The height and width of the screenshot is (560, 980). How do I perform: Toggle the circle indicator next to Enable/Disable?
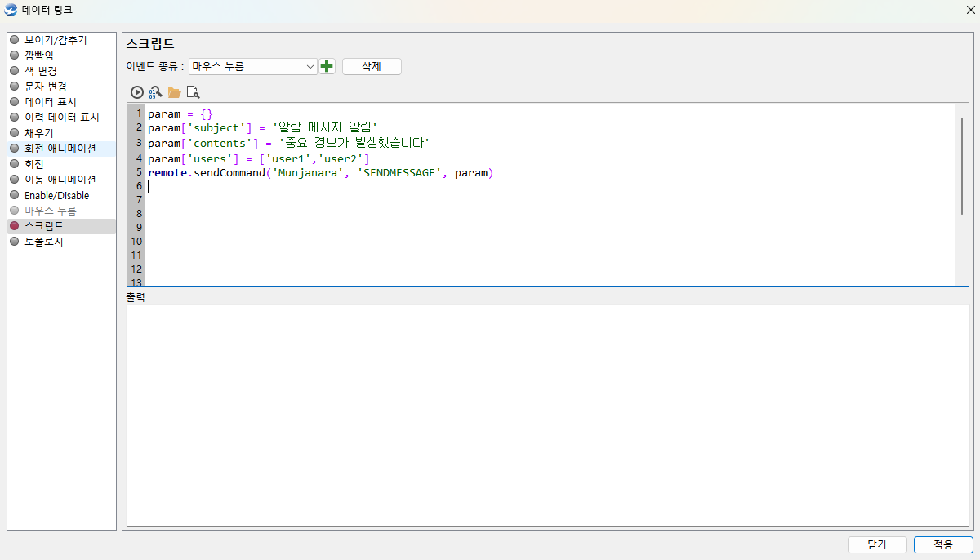pyautogui.click(x=14, y=195)
